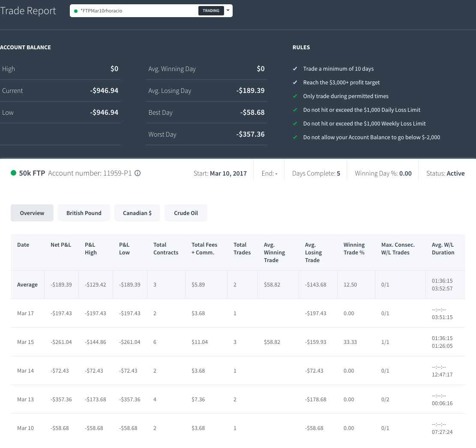Click green dot next to FTPMar10rhoracio
Screen dimensions: 476x448
pos(76,11)
